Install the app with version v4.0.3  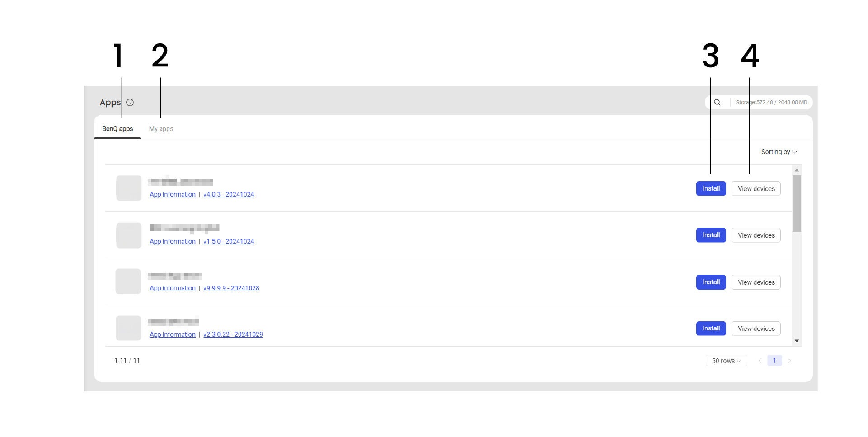pos(711,188)
